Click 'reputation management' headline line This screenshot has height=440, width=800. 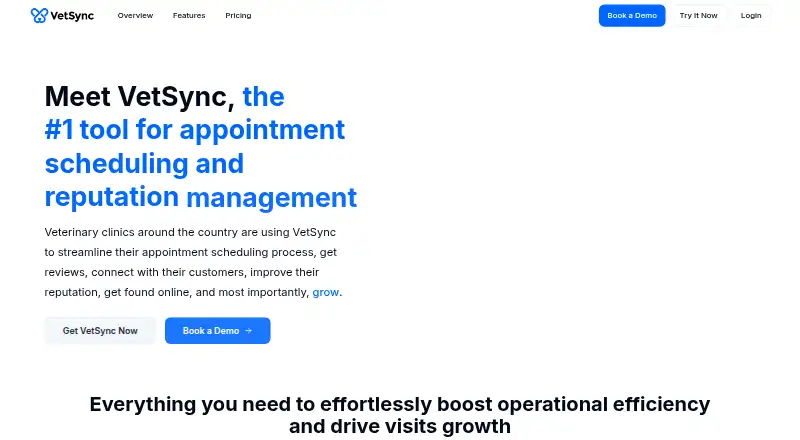201,197
